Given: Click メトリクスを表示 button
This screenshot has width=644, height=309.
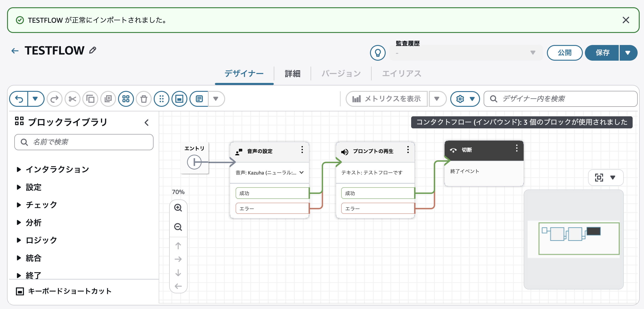Looking at the screenshot, I should pos(387,99).
